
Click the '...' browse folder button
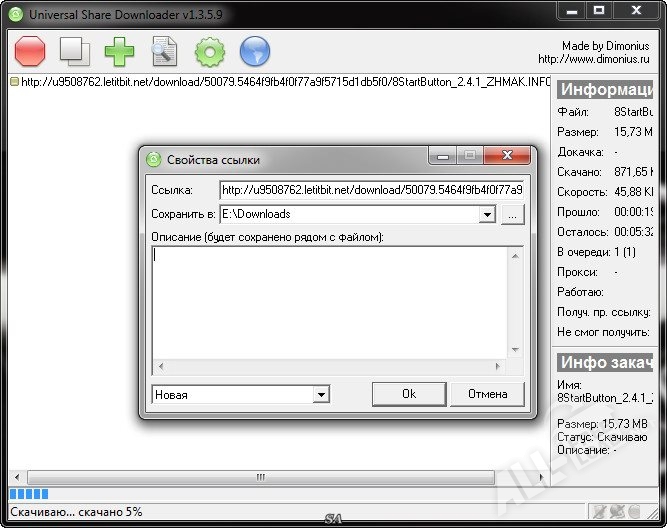click(x=512, y=214)
